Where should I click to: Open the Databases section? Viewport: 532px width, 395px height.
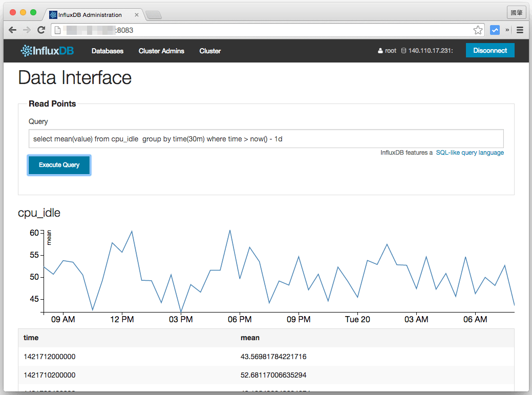[x=107, y=51]
